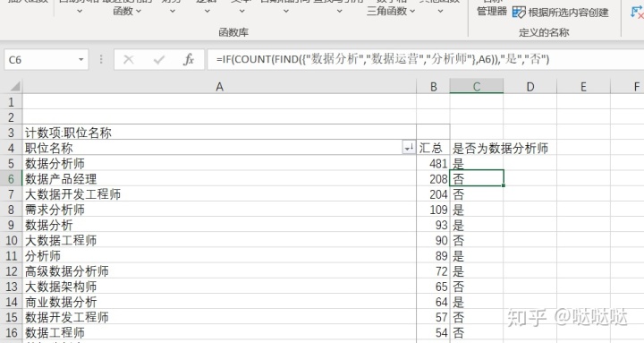Image resolution: width=644 pixels, height=343 pixels.
Task: Click 否 next to 204
Action: (458, 194)
